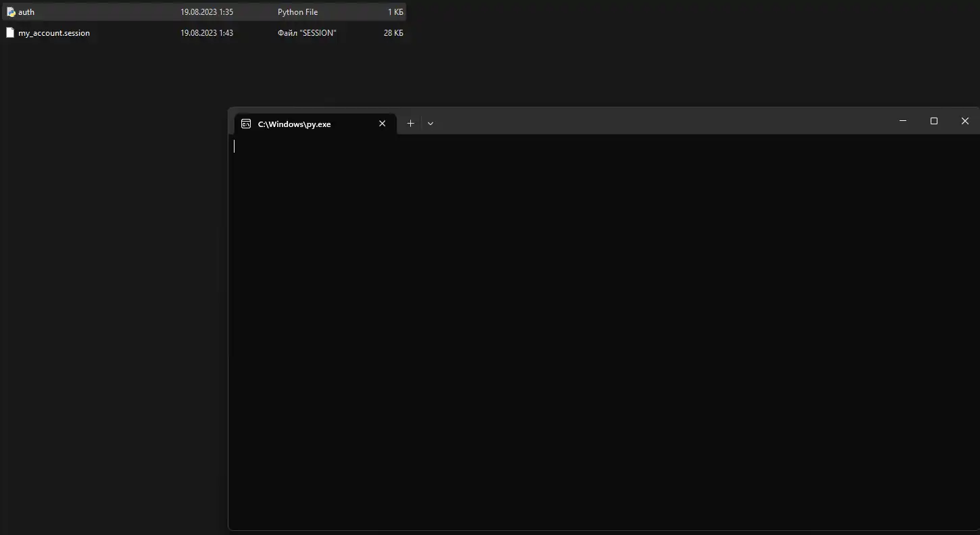Open a new terminal tab with plus
This screenshot has height=535, width=980.
coord(410,123)
